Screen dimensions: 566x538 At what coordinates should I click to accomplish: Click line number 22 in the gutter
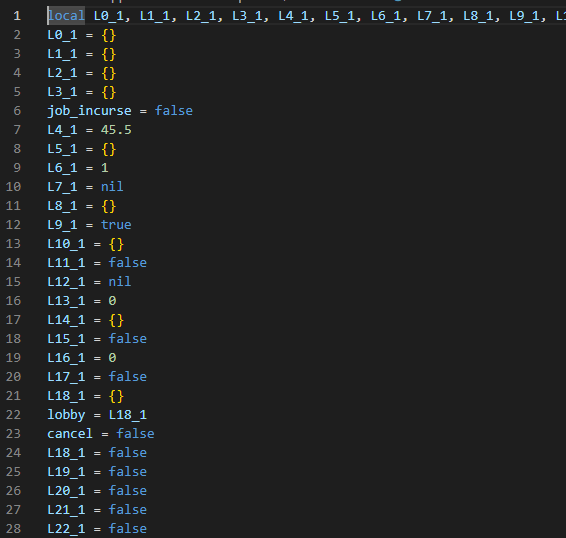pyautogui.click(x=13, y=415)
